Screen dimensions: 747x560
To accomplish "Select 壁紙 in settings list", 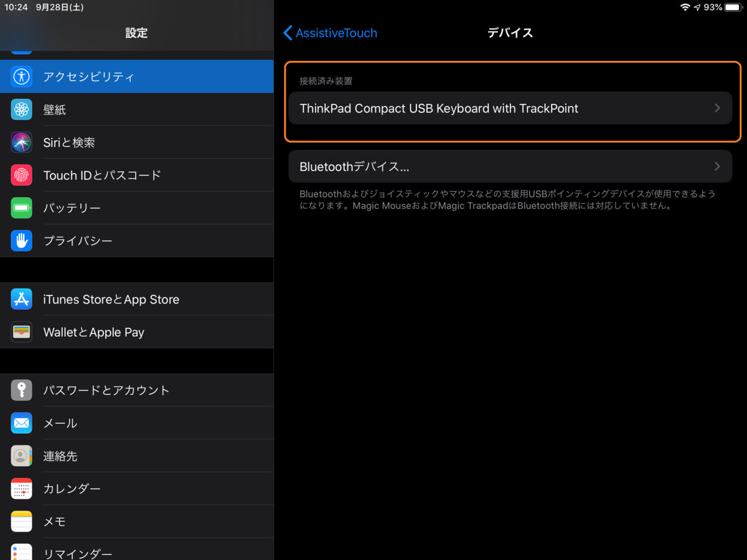I will (x=137, y=110).
